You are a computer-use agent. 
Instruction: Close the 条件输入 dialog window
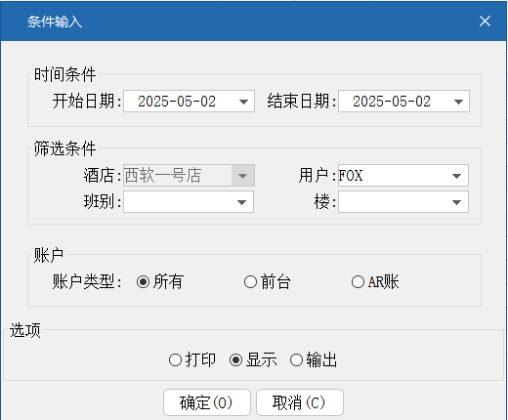485,21
